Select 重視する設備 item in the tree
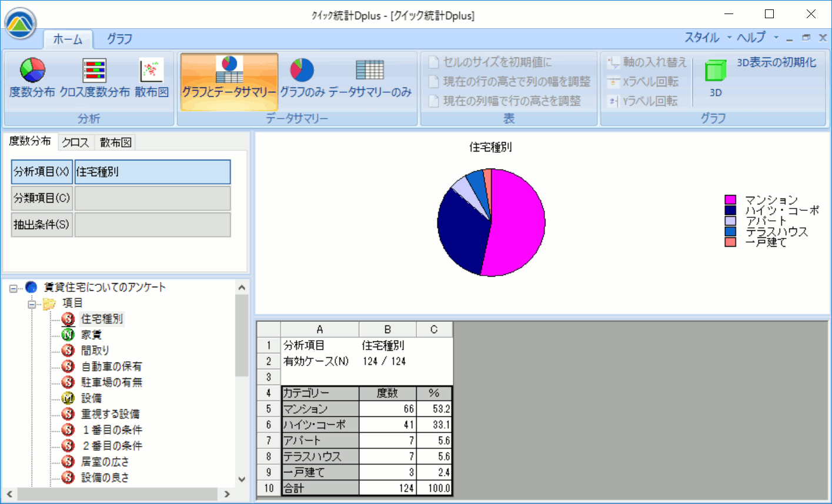 click(110, 414)
